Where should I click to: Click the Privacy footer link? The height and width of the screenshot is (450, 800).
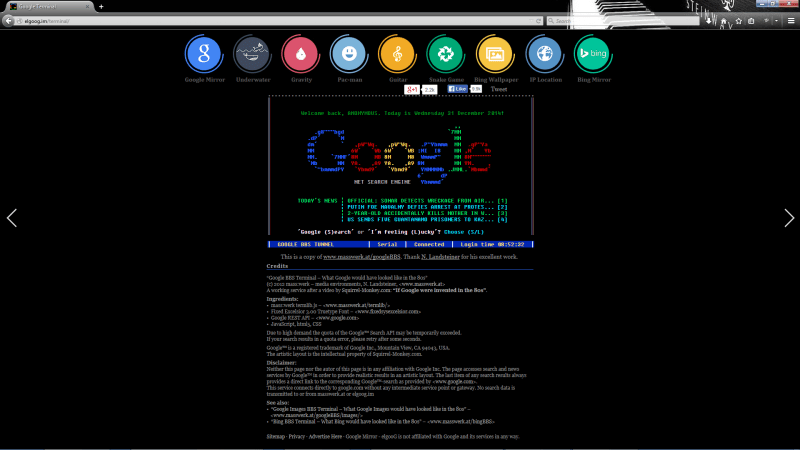(x=296, y=437)
